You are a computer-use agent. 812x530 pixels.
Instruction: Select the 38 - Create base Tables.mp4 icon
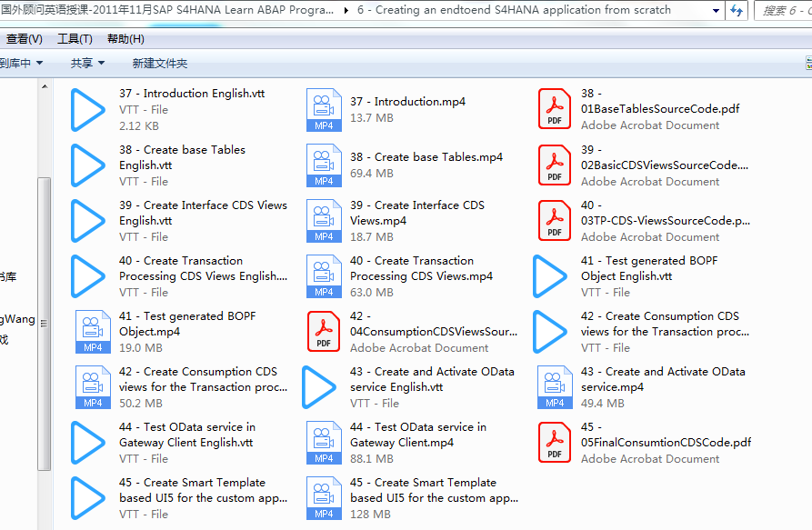(324, 165)
